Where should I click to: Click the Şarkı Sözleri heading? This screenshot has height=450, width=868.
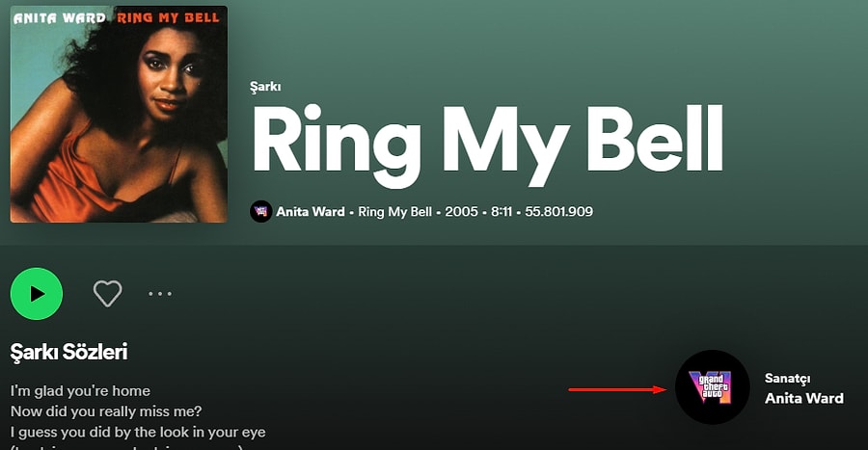(69, 353)
